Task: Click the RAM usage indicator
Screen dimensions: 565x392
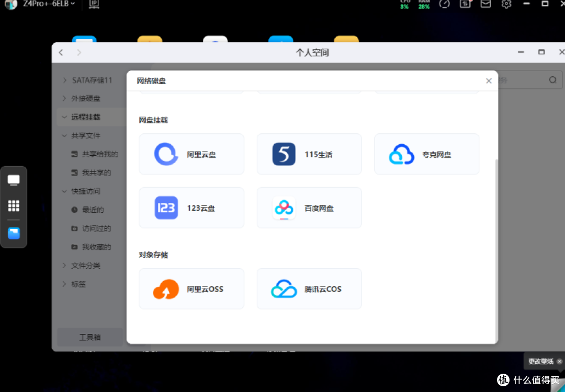Action: click(424, 4)
